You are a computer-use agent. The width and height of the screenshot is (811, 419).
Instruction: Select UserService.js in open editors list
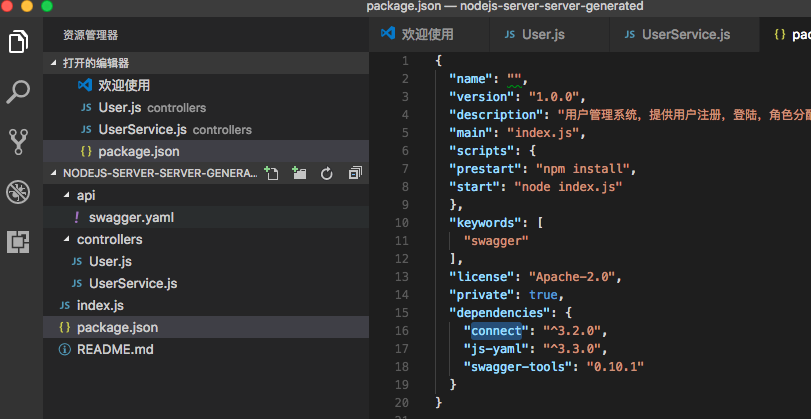coord(142,129)
